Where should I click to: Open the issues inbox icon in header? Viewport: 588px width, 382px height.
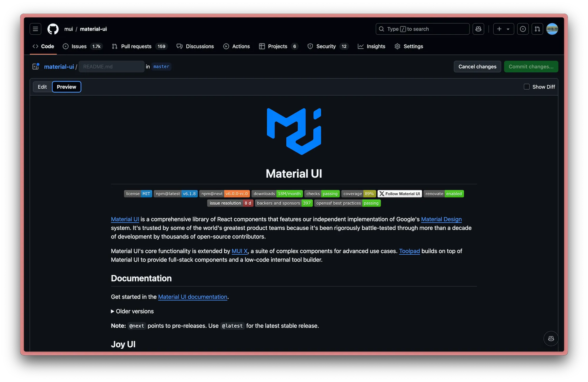[523, 29]
